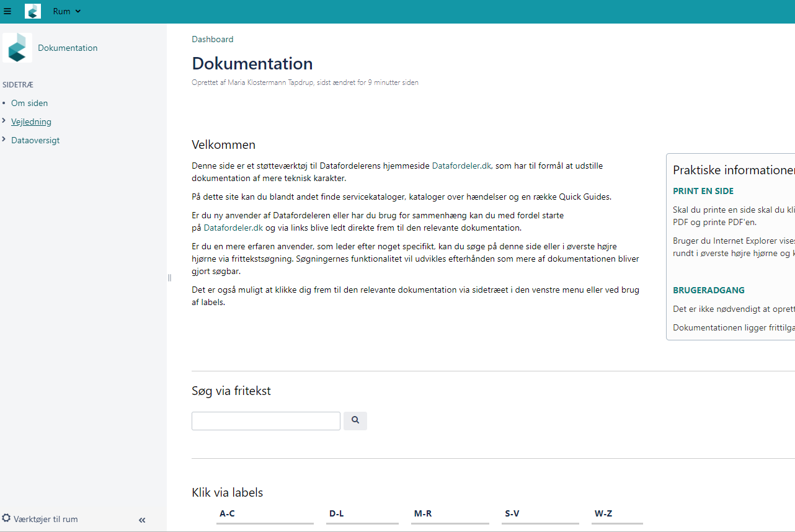Click the Dokumentation space logo in sidebar
The height and width of the screenshot is (532, 795).
[17, 48]
